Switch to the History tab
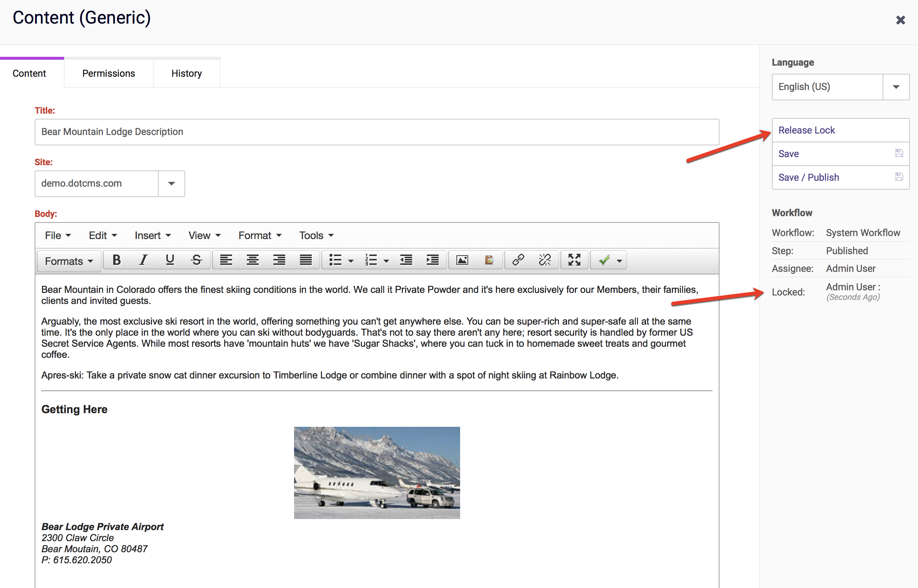This screenshot has height=588, width=918. pos(186,73)
